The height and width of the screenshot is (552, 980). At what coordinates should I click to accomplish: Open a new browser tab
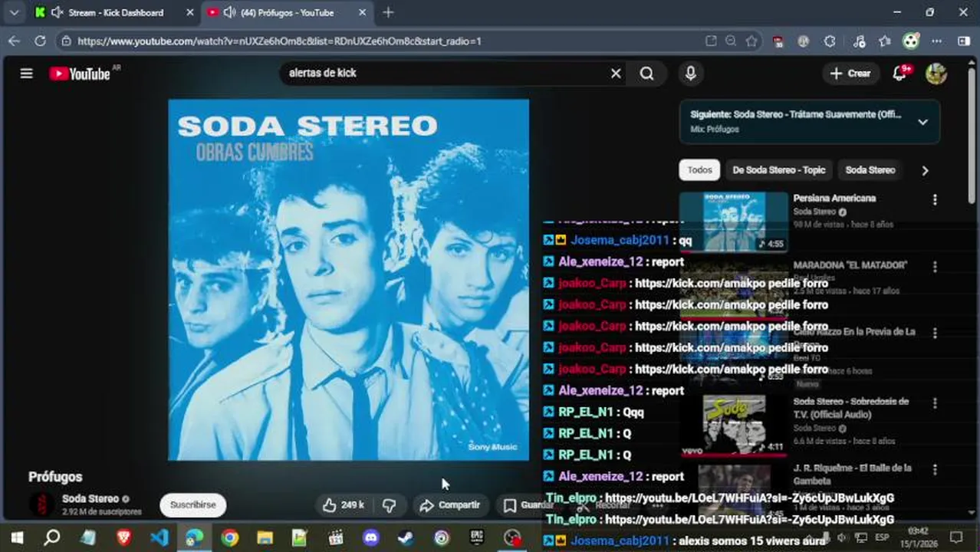click(388, 12)
